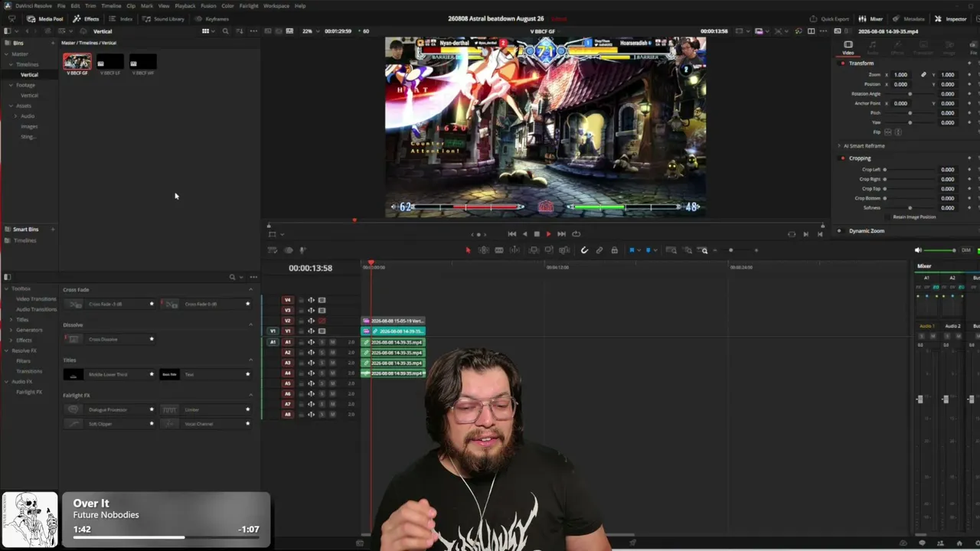
Task: Expand the Audio bin under Assets
Action: [x=15, y=116]
